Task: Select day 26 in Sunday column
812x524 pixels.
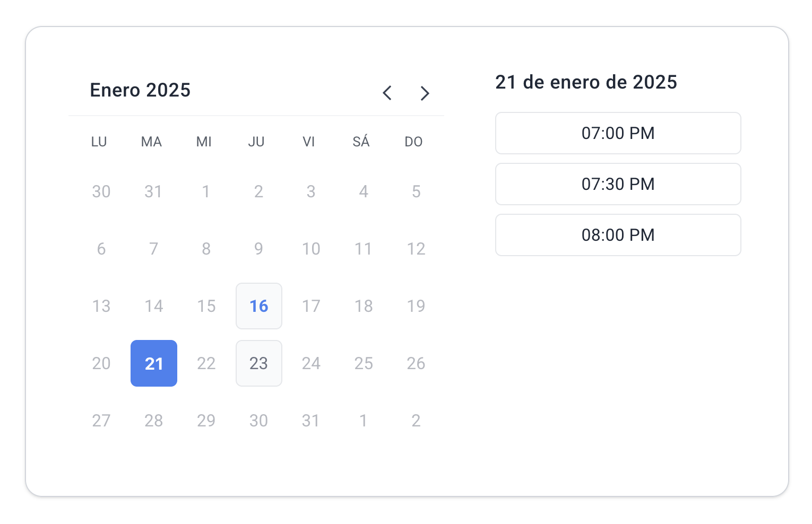Action: pos(416,363)
